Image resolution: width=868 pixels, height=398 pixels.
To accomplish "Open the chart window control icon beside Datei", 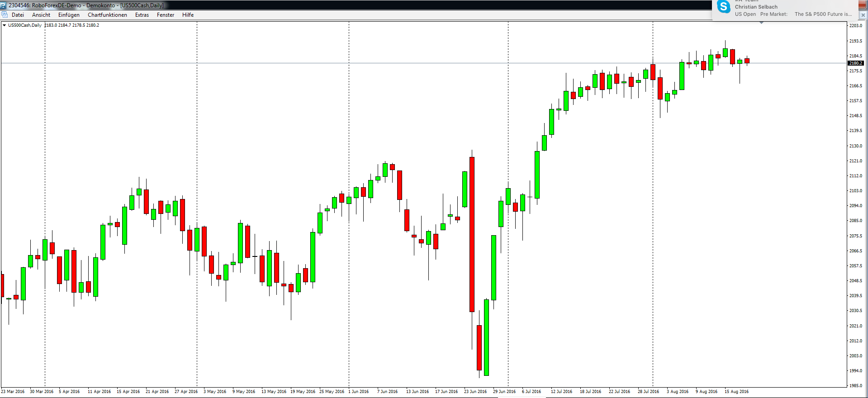I will (5, 15).
